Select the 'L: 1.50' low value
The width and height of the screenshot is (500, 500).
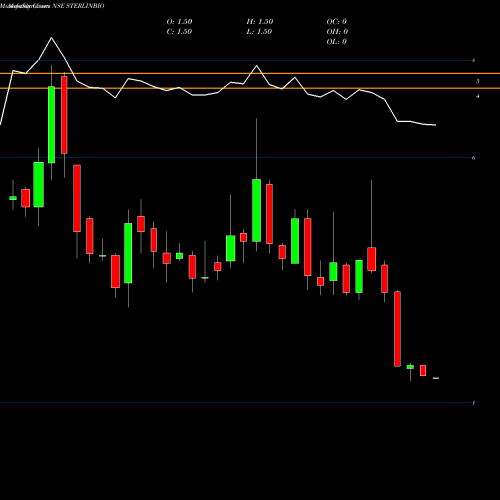click(x=259, y=32)
